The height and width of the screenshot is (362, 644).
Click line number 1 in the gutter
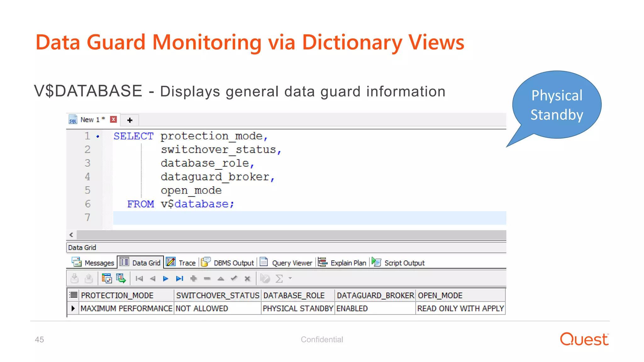(87, 136)
